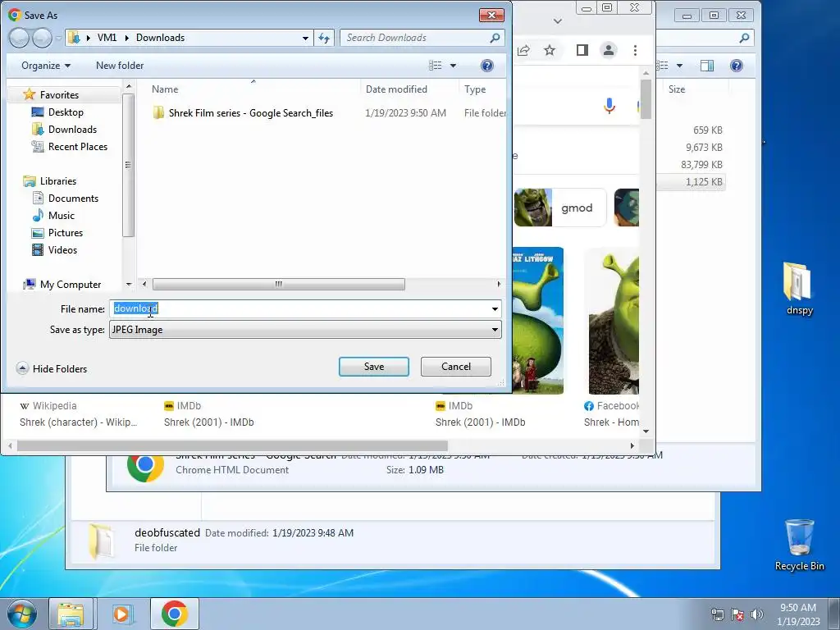Image resolution: width=840 pixels, height=630 pixels.
Task: Open Windows Explorer from taskbar
Action: pos(71,614)
